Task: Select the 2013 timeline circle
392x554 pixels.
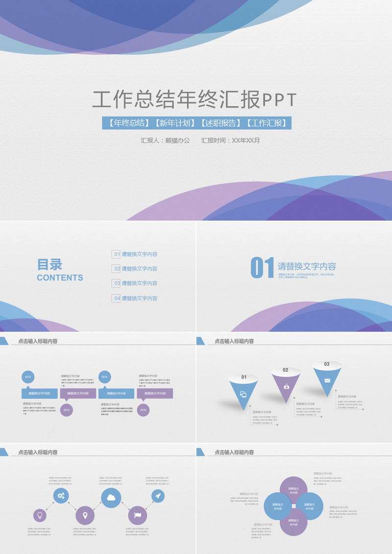Action: [66, 410]
